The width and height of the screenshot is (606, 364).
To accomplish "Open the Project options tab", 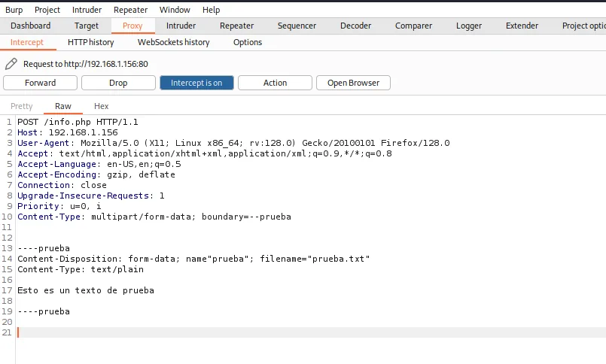I will [x=583, y=26].
